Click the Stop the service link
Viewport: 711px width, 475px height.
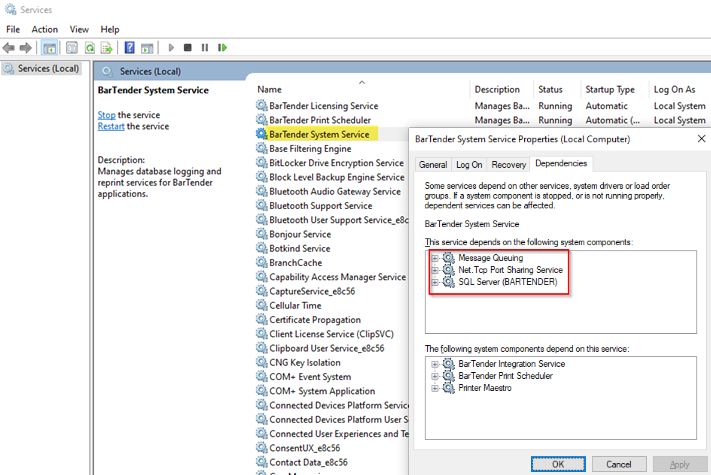(x=106, y=115)
